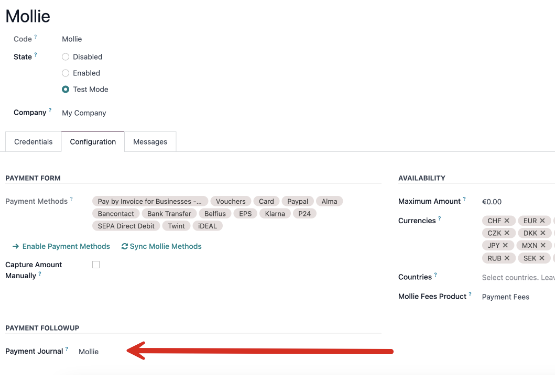555x375 pixels.
Task: Click the help mark next to Code
Action: pos(35,37)
